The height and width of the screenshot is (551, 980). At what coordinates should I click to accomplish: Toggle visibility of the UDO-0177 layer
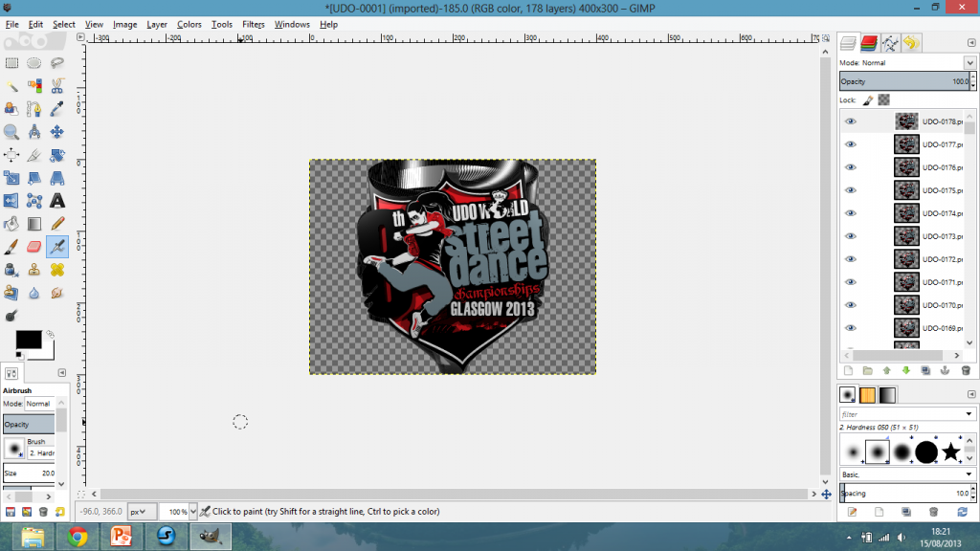tap(851, 144)
